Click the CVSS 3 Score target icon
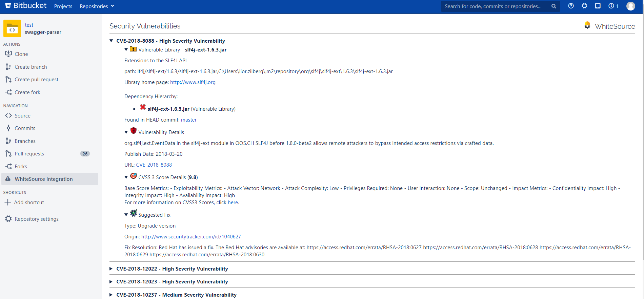 point(134,176)
